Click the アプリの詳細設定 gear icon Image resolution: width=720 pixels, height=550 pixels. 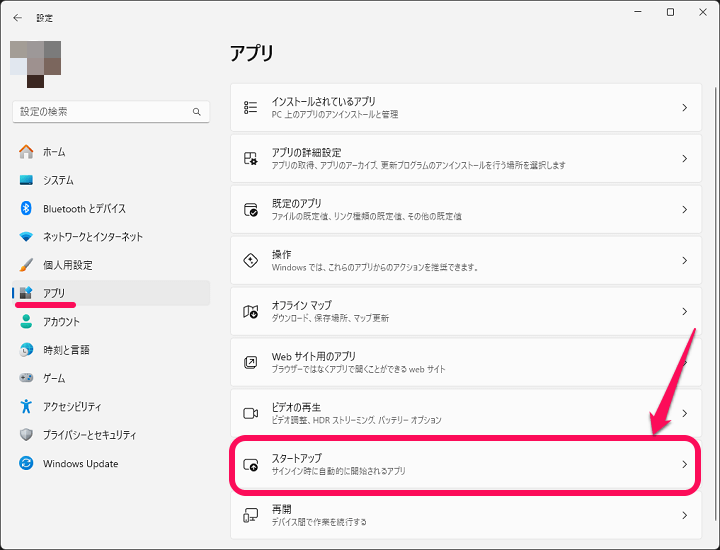251,158
